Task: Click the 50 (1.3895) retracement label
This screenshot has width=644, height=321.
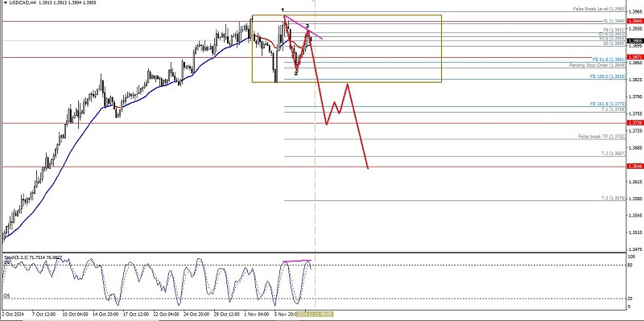Action: (615, 43)
